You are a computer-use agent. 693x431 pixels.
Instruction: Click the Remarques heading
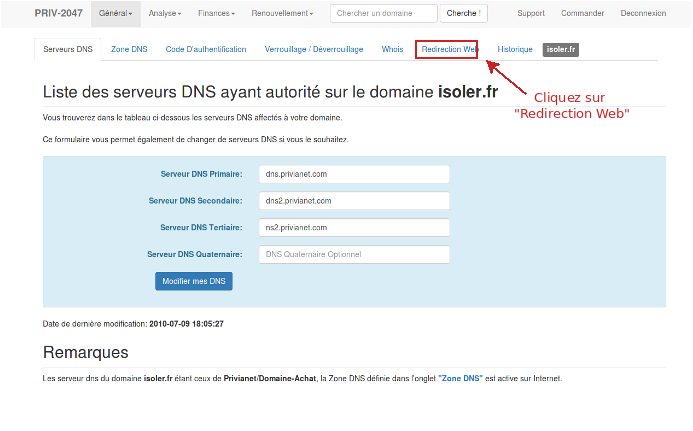coord(86,352)
